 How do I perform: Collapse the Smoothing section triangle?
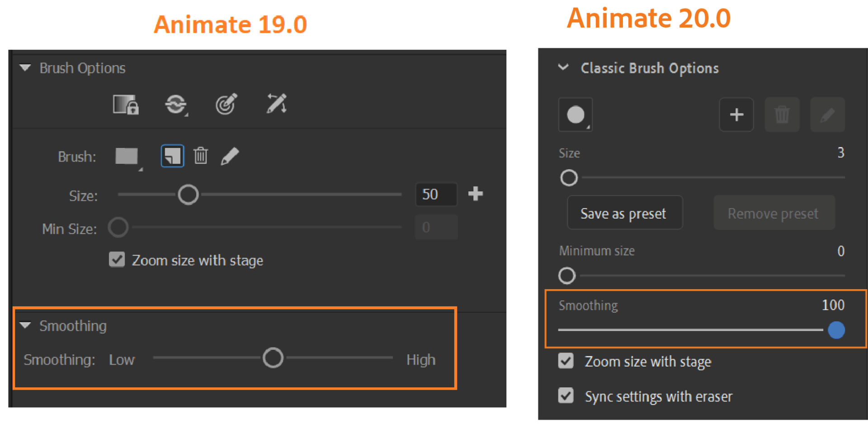(x=25, y=325)
